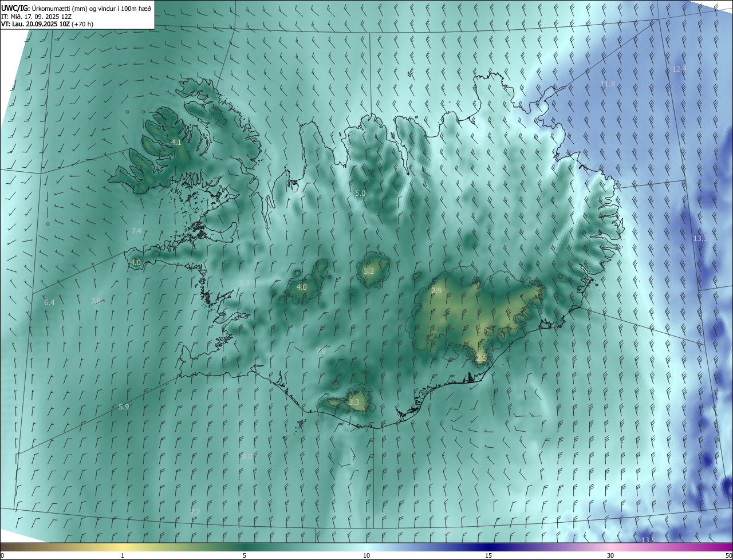Click the colorbar tick label 50
Viewport: 733px width, 560px height.
(728, 555)
